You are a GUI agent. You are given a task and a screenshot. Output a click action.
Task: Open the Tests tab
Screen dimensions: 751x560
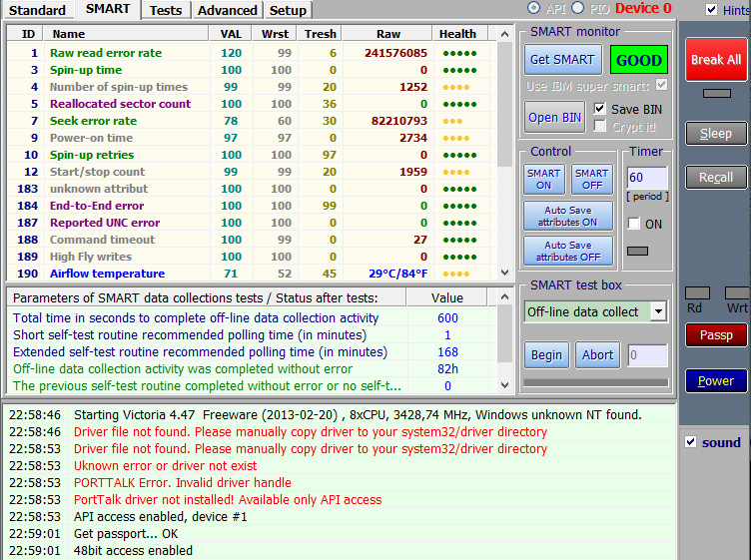point(165,10)
